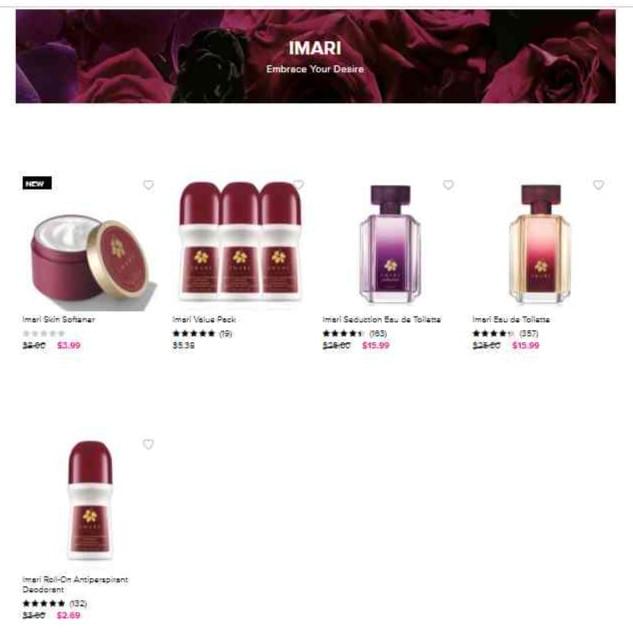This screenshot has width=633, height=639.
Task: Select the Imari Eau de Toilette bottle image
Action: pos(540,245)
